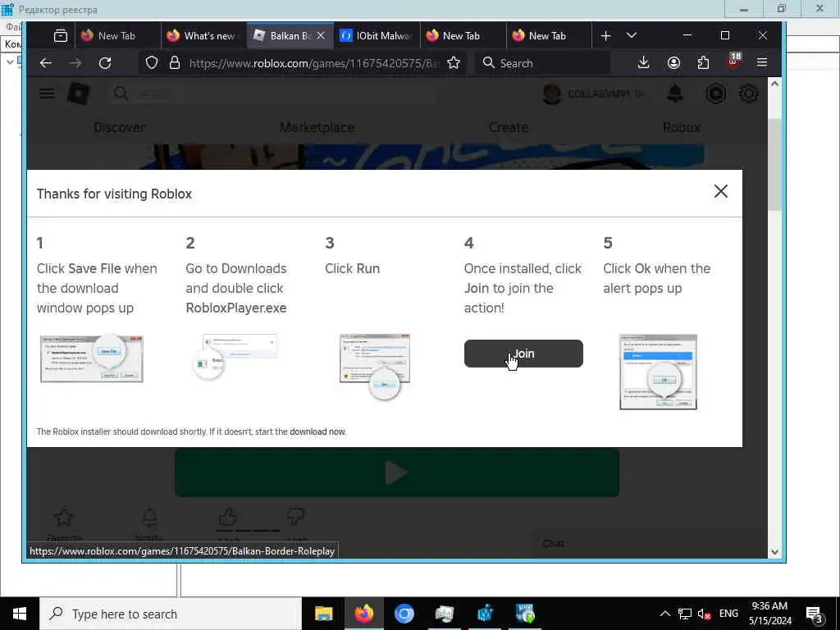Switch to last New Tab
Image resolution: width=840 pixels, height=630 pixels.
click(x=549, y=36)
